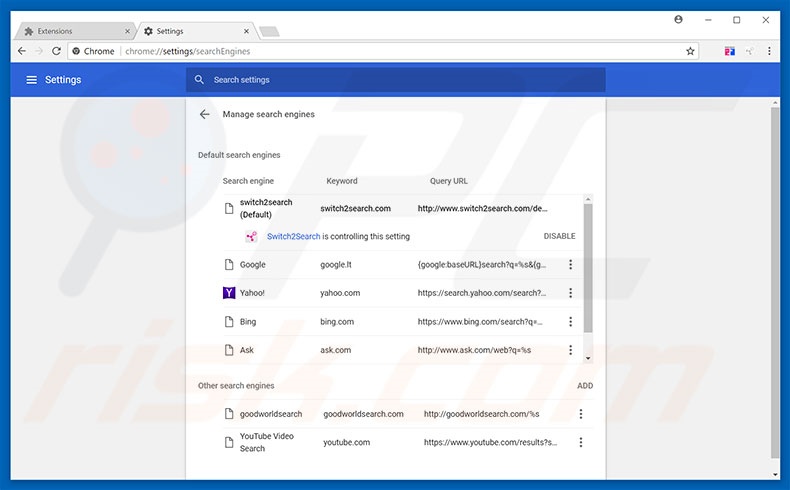This screenshot has width=790, height=490.
Task: Click the bing.com keyword
Action: 337,321
